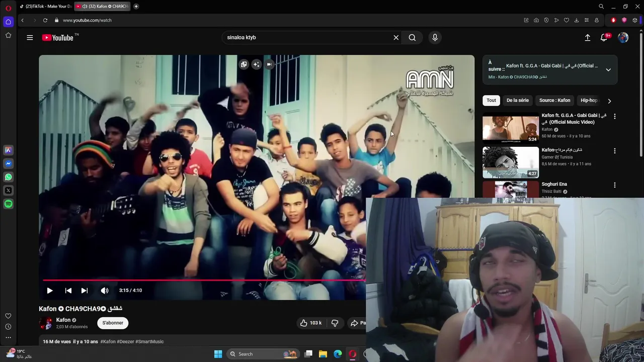Go back in browser history
Screen dimensions: 644x362
click(x=22, y=20)
